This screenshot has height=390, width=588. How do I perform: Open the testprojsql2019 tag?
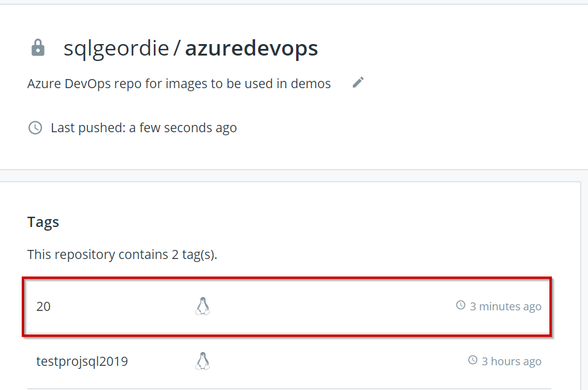coord(82,362)
